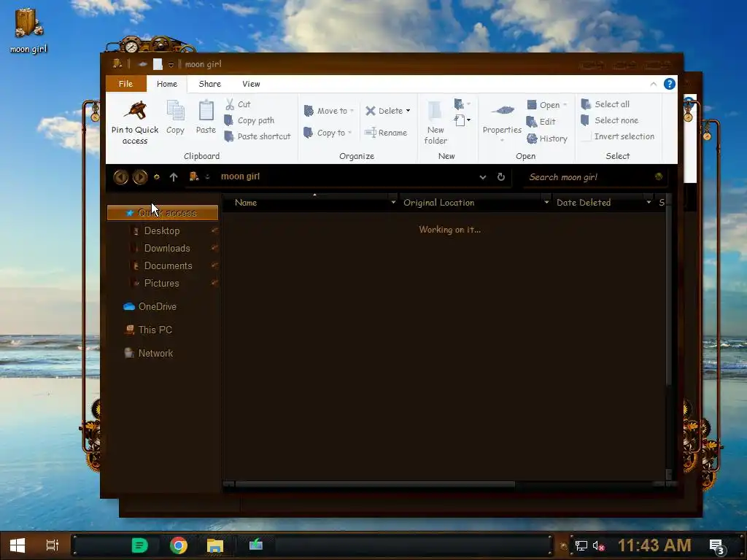Click the horizontal scrollbar thumb
The height and width of the screenshot is (560, 747).
pos(375,484)
